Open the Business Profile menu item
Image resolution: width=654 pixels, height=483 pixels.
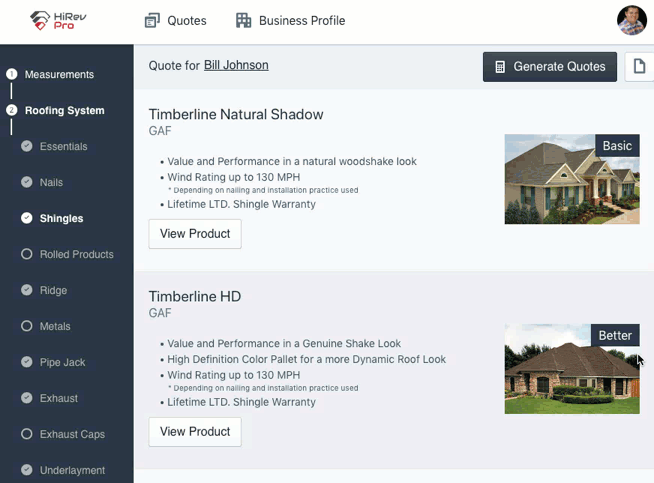[x=291, y=20]
